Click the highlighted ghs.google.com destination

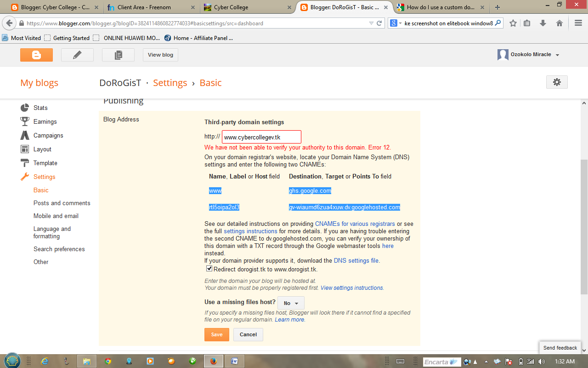(x=310, y=190)
